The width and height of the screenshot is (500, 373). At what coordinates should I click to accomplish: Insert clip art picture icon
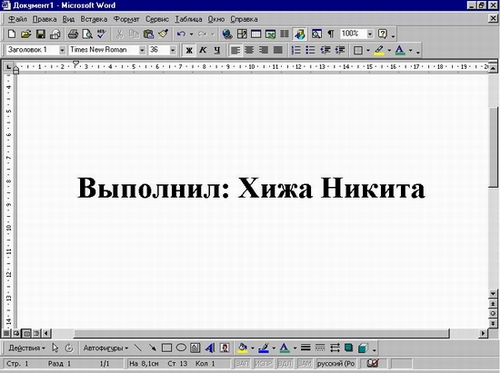(x=225, y=348)
